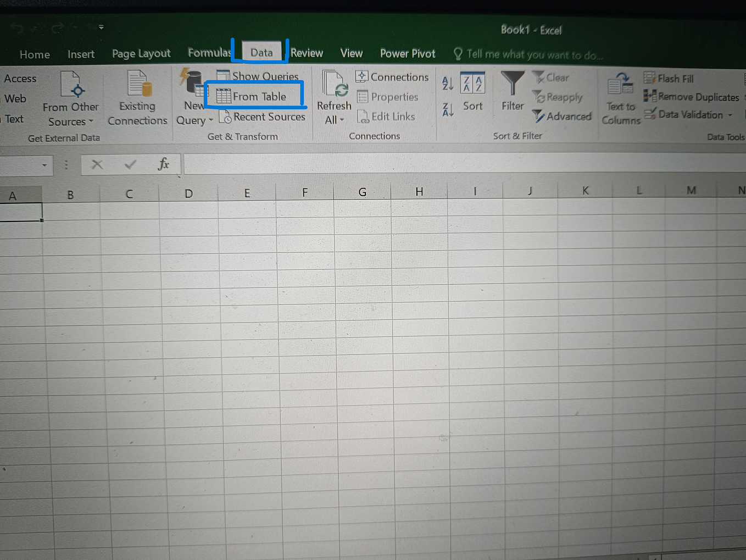
Task: Select column D header
Action: (188, 193)
